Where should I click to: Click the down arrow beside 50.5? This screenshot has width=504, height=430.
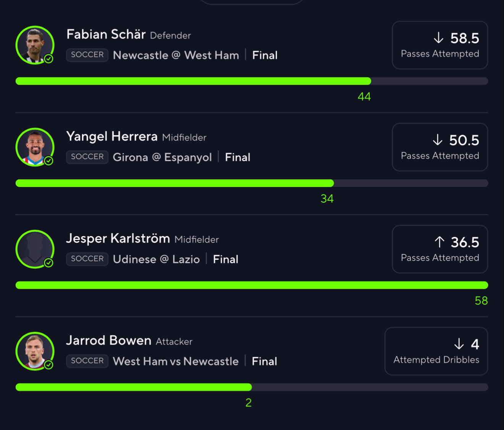click(x=438, y=140)
